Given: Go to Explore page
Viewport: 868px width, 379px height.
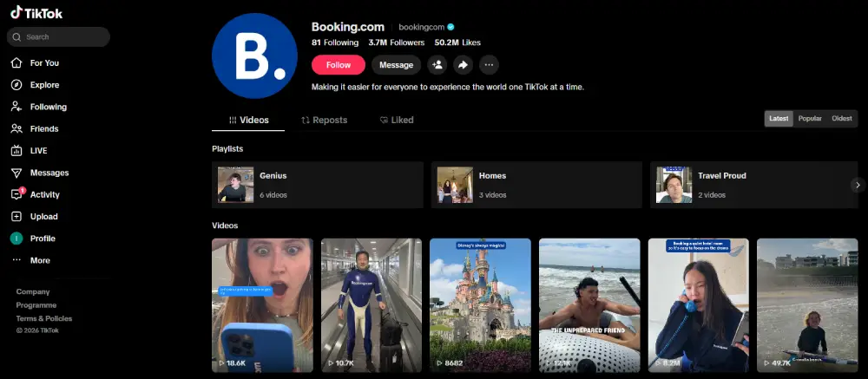Looking at the screenshot, I should click(x=44, y=85).
